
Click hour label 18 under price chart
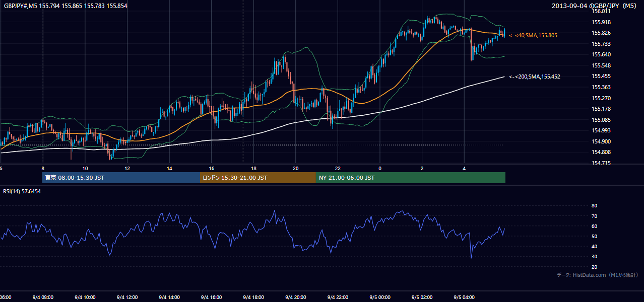pos(253,168)
